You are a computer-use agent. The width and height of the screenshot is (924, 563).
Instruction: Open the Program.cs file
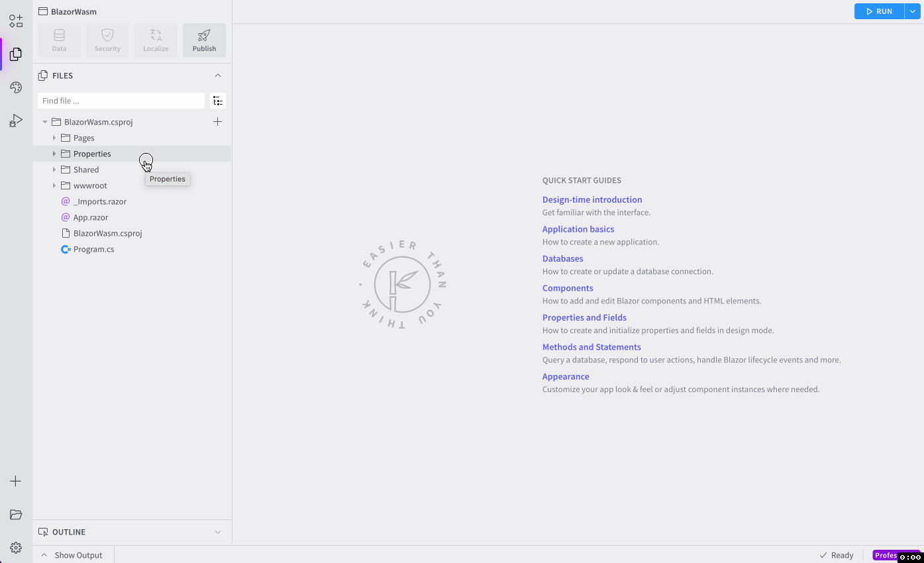click(94, 249)
